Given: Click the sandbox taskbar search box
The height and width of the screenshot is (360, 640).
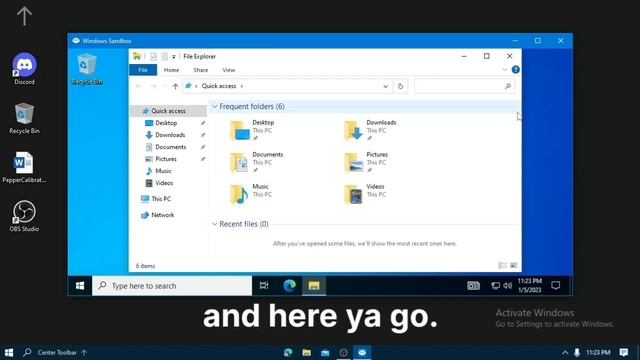Looking at the screenshot, I should click(x=172, y=286).
